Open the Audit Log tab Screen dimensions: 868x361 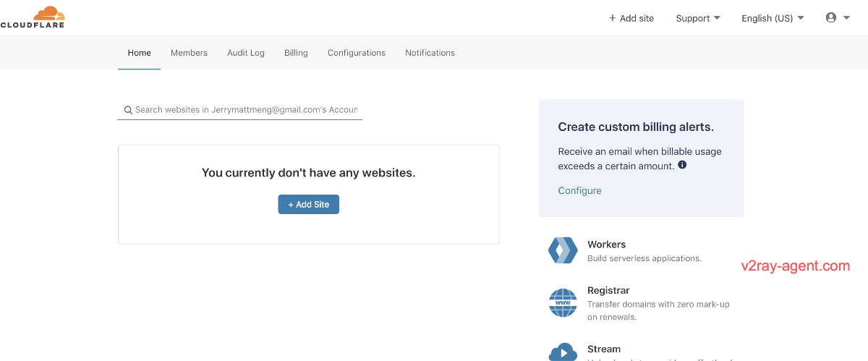pos(246,53)
